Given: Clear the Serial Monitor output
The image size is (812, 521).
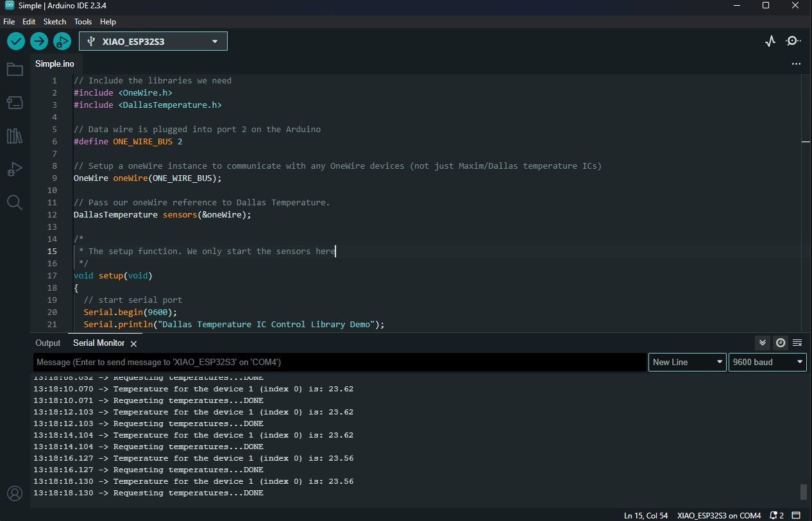Looking at the screenshot, I should [797, 343].
